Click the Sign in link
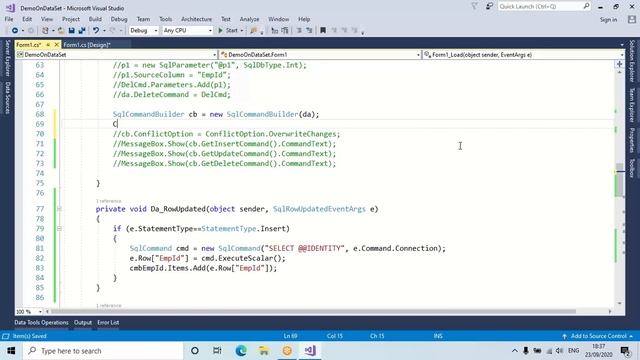Image resolution: width=640 pixels, height=360 pixels. tap(608, 20)
